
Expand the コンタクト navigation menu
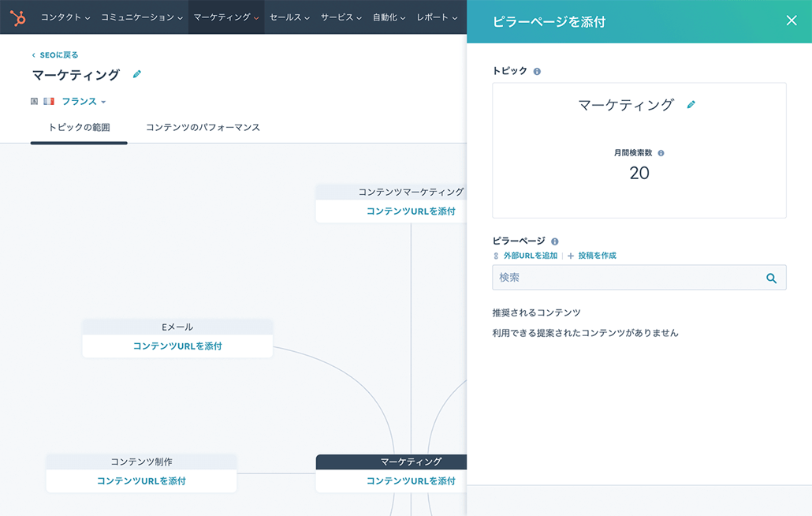[x=65, y=17]
